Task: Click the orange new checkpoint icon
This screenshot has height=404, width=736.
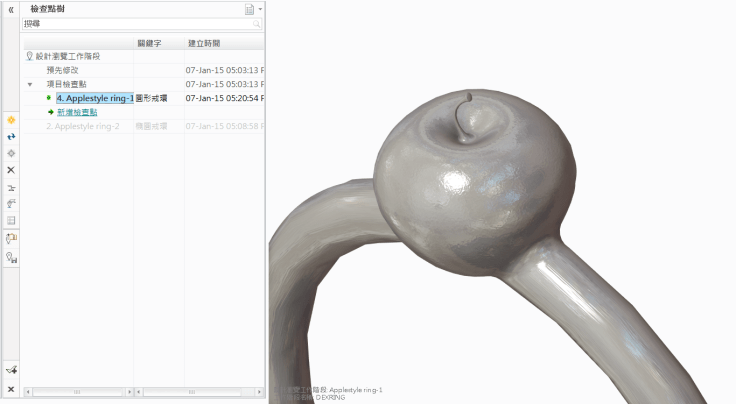Action: [x=11, y=120]
